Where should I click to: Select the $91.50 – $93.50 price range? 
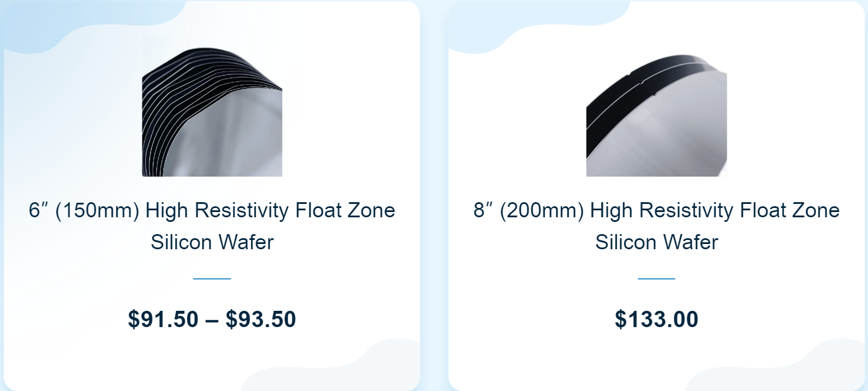pyautogui.click(x=212, y=320)
